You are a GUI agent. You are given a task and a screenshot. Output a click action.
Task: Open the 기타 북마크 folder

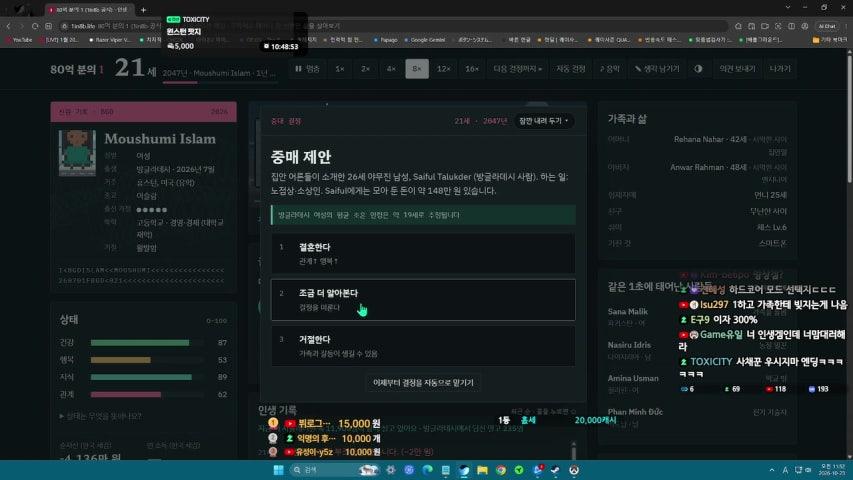(x=828, y=40)
